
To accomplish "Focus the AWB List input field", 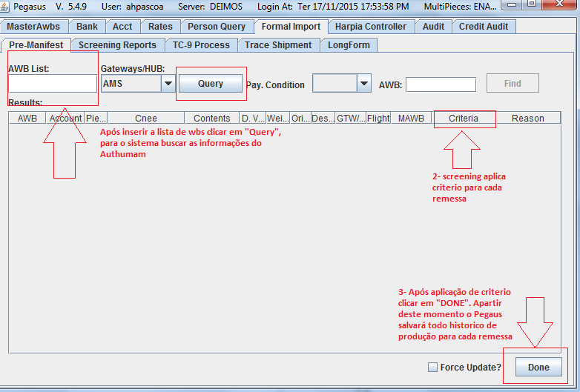I will (x=53, y=84).
